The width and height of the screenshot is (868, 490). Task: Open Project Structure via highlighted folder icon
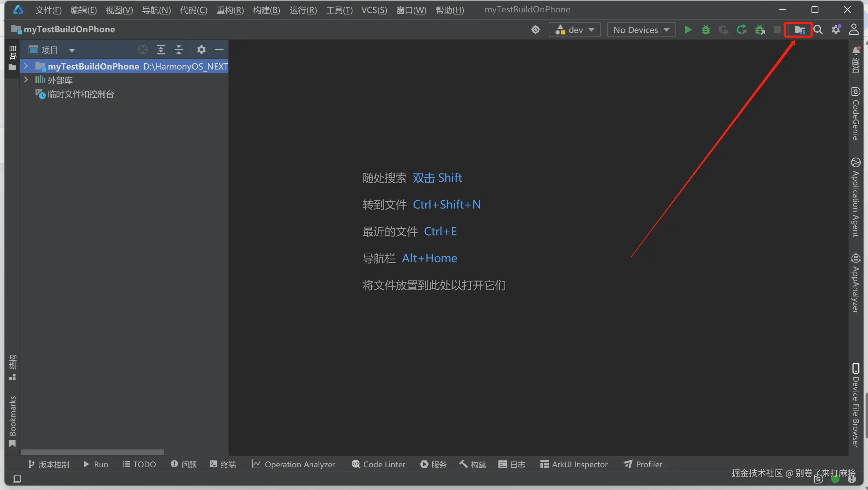click(799, 30)
